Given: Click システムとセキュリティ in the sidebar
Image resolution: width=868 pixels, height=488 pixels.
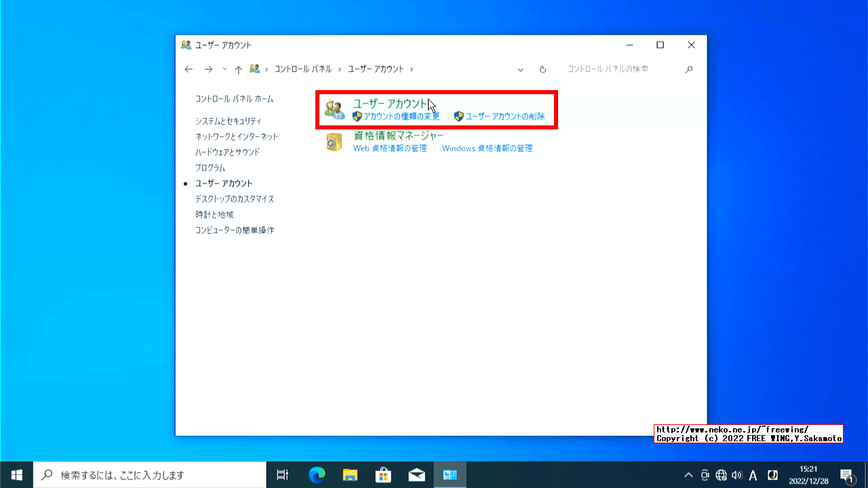Looking at the screenshot, I should tap(230, 121).
